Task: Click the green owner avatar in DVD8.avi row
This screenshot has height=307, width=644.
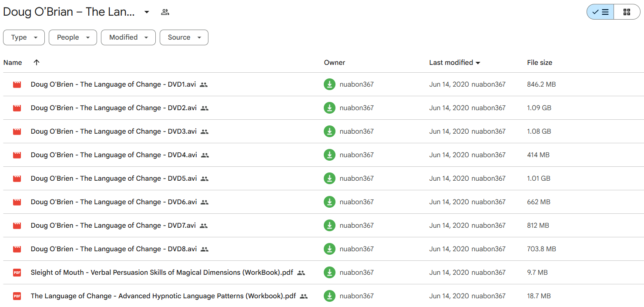Action: (329, 249)
